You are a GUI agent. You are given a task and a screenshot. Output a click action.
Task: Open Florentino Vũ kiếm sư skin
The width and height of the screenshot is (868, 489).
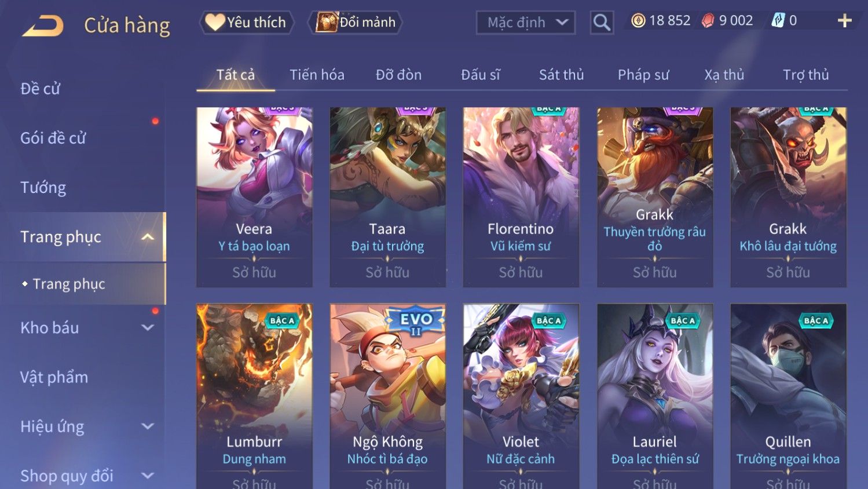pyautogui.click(x=521, y=197)
